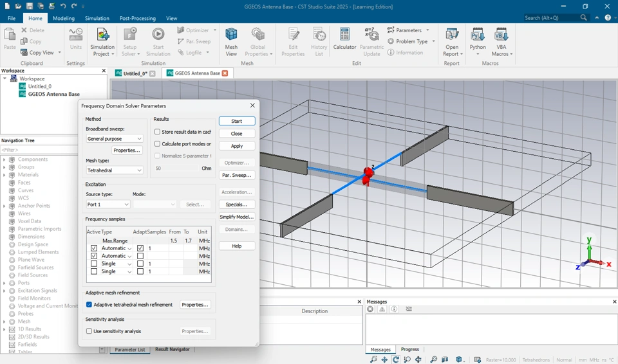Viewport: 618px width, 364px height.
Task: Click the Copy View icon
Action: coord(24,52)
